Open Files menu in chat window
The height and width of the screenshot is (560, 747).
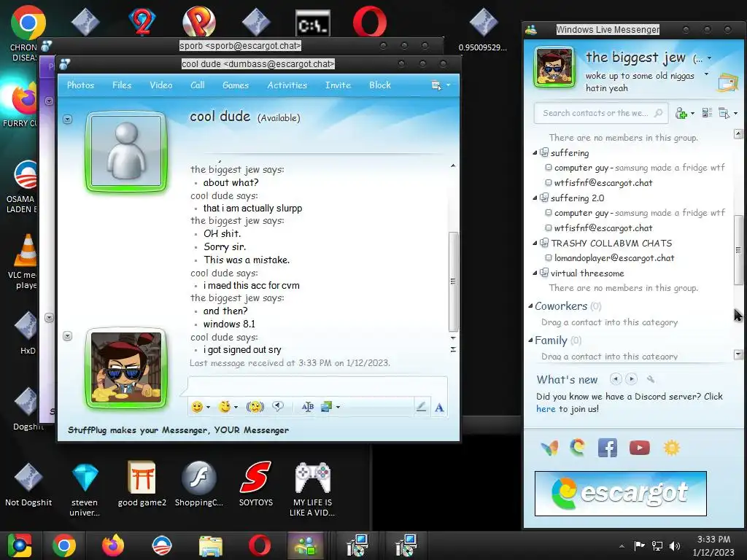click(x=122, y=85)
